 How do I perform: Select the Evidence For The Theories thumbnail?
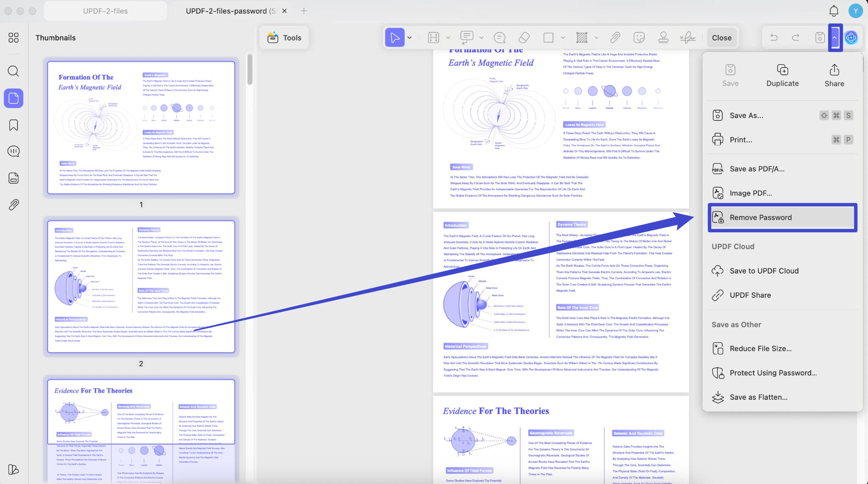[141, 430]
